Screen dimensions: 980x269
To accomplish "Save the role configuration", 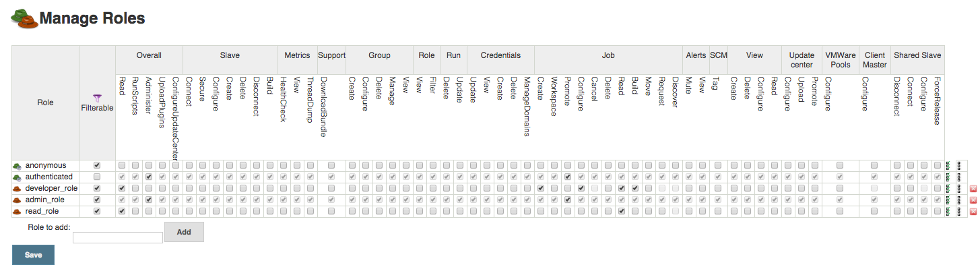I will [x=33, y=255].
